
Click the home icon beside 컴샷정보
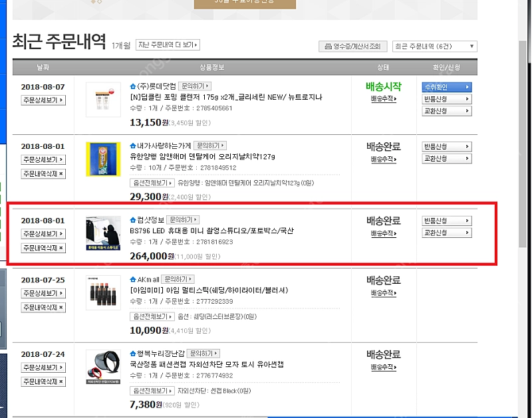coord(132,220)
